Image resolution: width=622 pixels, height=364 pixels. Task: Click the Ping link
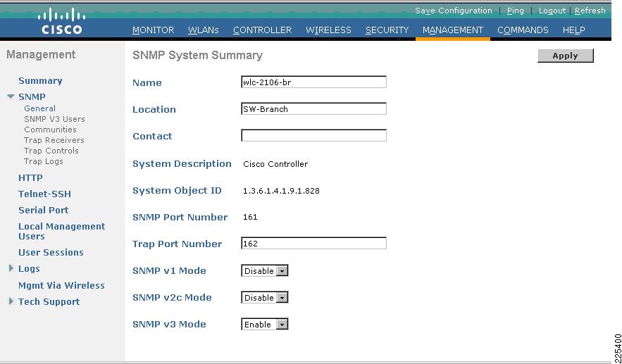pos(516,11)
